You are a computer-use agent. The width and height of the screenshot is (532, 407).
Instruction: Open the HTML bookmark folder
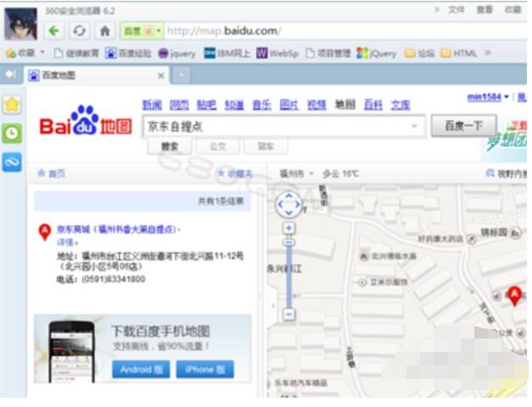coord(458,53)
